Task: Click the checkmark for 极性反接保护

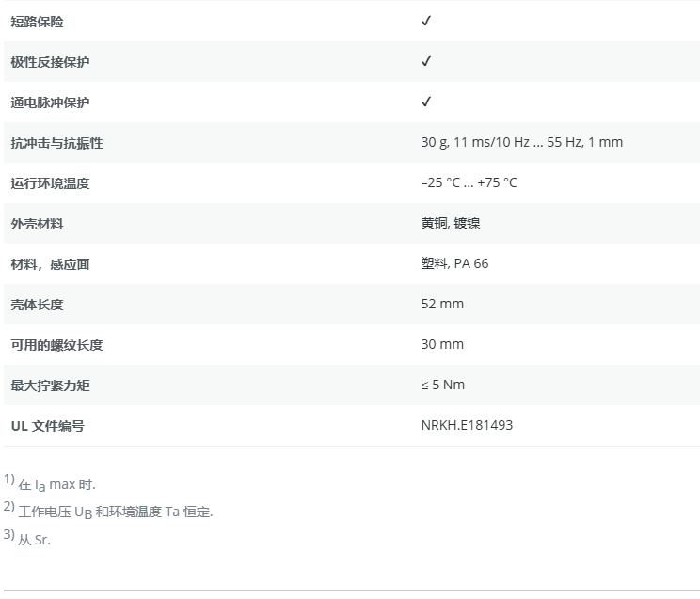Action: click(x=426, y=61)
